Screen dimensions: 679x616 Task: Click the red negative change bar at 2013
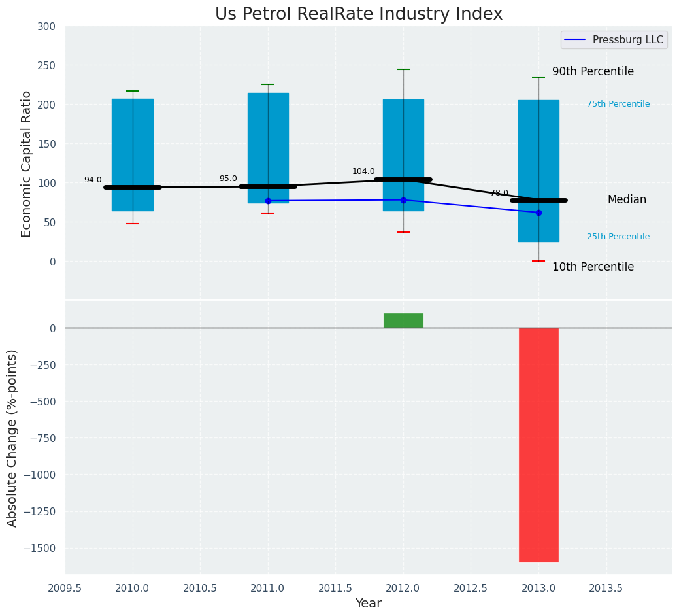(538, 445)
